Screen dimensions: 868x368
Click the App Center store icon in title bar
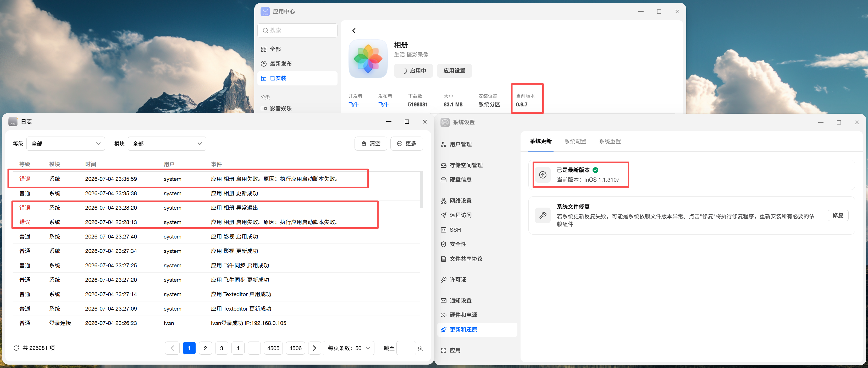[265, 12]
